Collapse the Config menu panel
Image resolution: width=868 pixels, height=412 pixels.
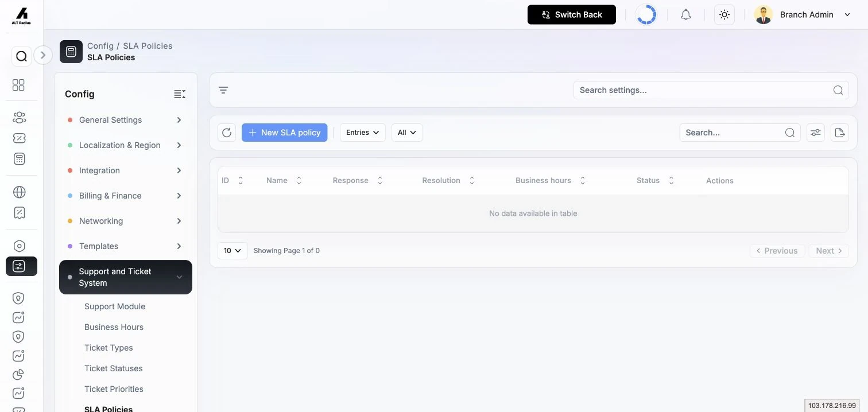point(180,94)
